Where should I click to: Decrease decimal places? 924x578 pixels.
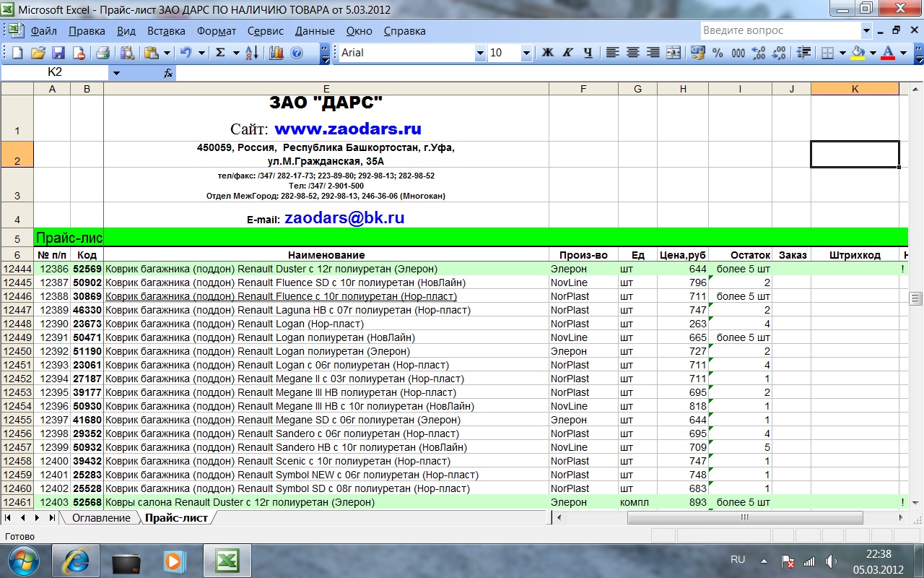[x=778, y=53]
